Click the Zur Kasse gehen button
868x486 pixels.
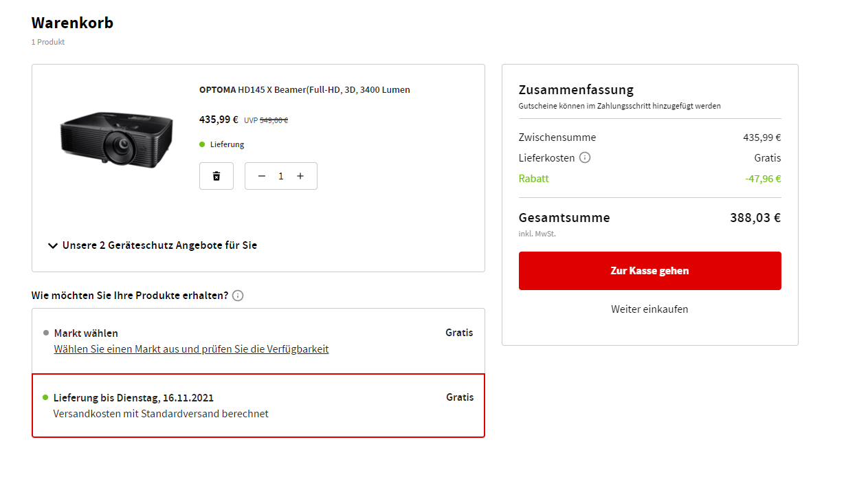pos(649,271)
